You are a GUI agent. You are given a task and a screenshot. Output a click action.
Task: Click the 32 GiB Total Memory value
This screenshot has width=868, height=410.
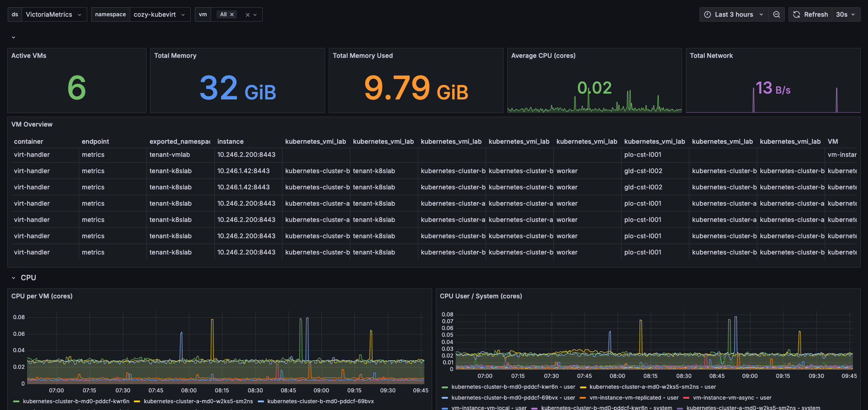coord(238,88)
